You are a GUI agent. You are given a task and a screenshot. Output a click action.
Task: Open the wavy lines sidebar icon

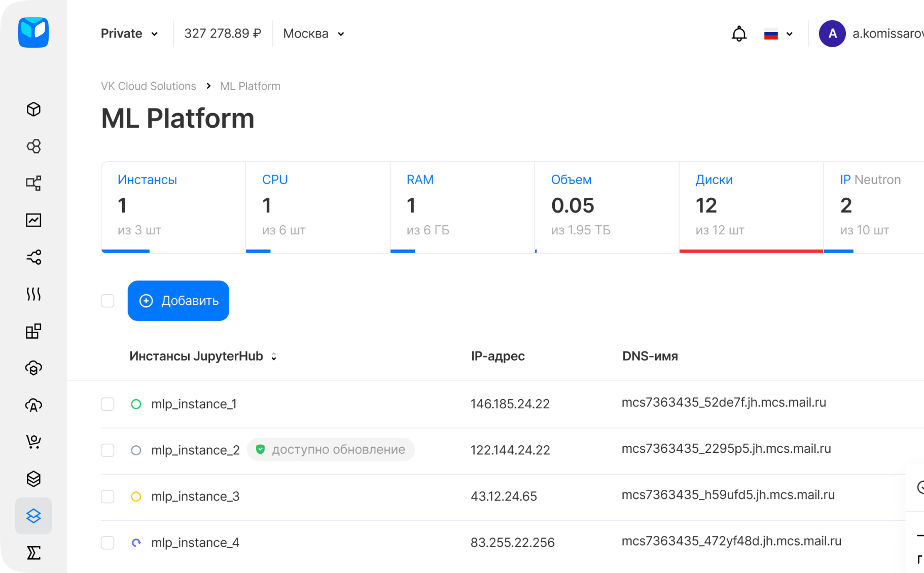pyautogui.click(x=33, y=294)
